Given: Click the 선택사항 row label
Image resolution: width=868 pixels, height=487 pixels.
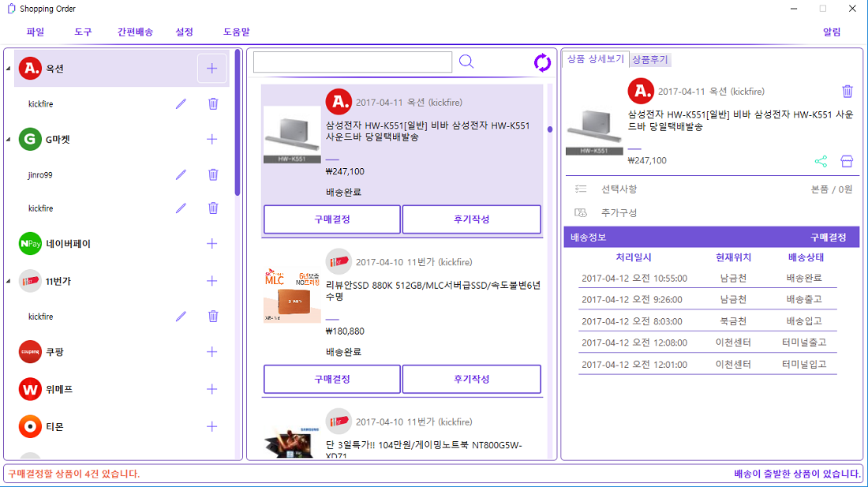Looking at the screenshot, I should coord(619,189).
